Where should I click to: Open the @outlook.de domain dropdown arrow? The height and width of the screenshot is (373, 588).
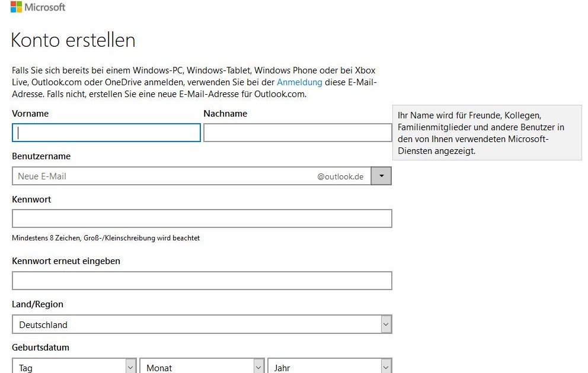[381, 176]
